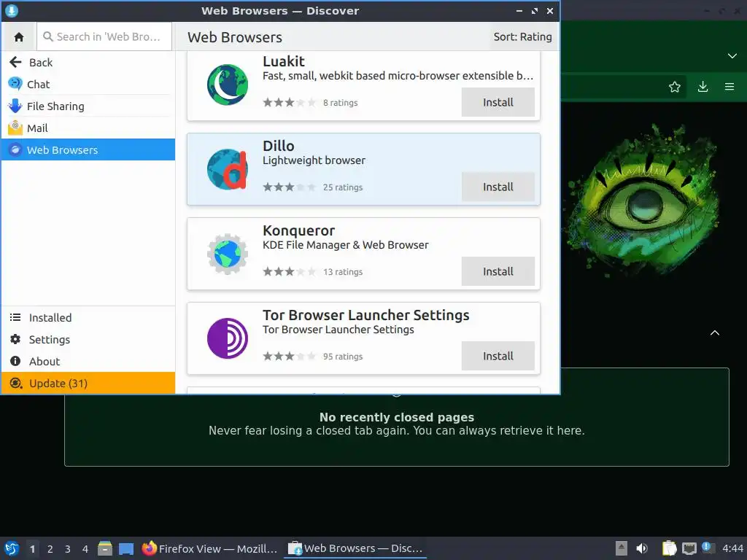Open Update (31)
Viewport: 747px width, 560px height.
coord(88,384)
